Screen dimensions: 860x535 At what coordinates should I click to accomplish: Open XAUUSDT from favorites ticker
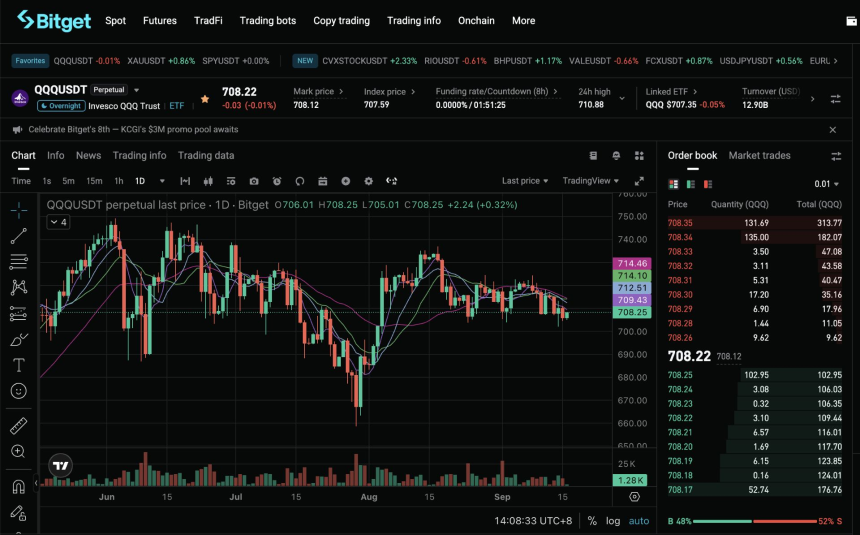pyautogui.click(x=161, y=61)
